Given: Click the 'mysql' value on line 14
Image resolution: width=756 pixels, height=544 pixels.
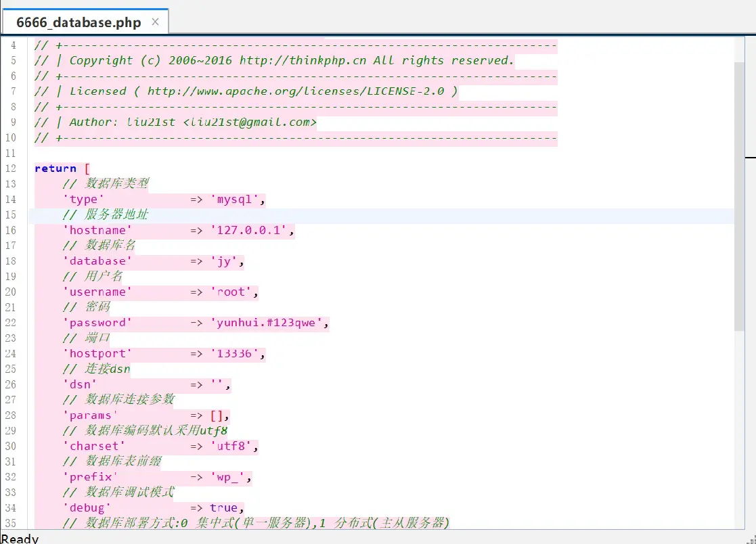Looking at the screenshot, I should [x=234, y=200].
